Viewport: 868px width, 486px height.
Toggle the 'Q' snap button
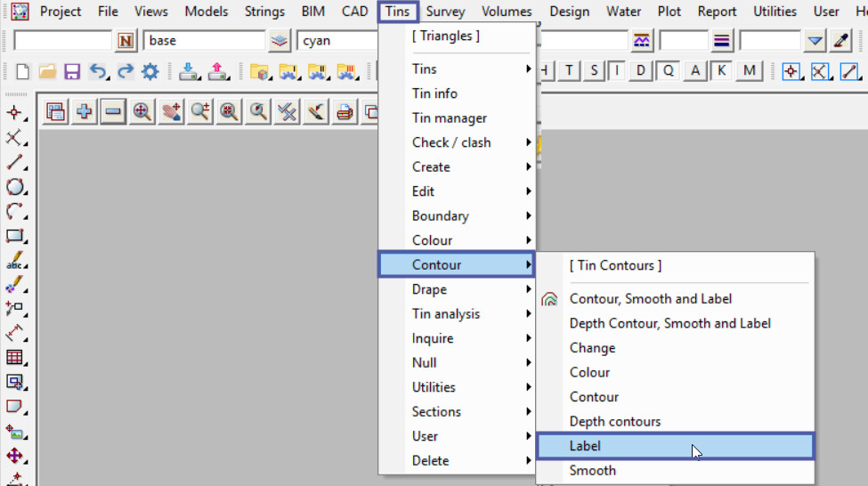pyautogui.click(x=668, y=71)
